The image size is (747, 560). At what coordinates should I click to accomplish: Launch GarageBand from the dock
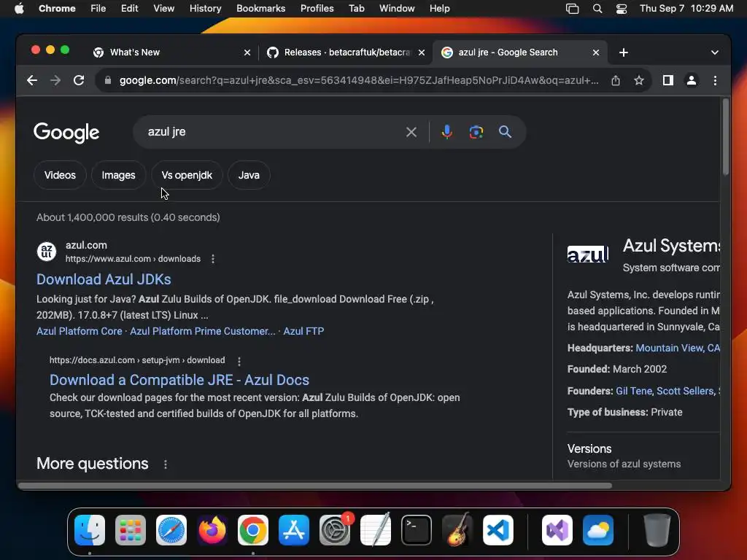click(x=457, y=530)
